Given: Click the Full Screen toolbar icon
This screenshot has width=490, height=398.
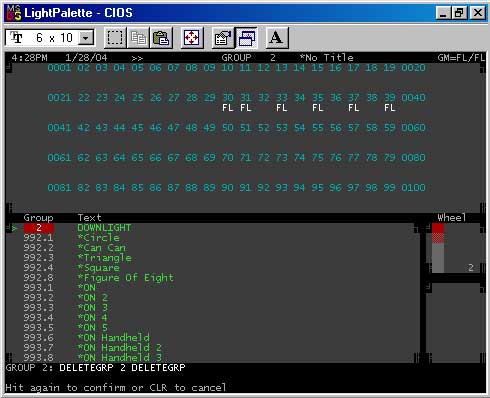Looking at the screenshot, I should [x=192, y=38].
